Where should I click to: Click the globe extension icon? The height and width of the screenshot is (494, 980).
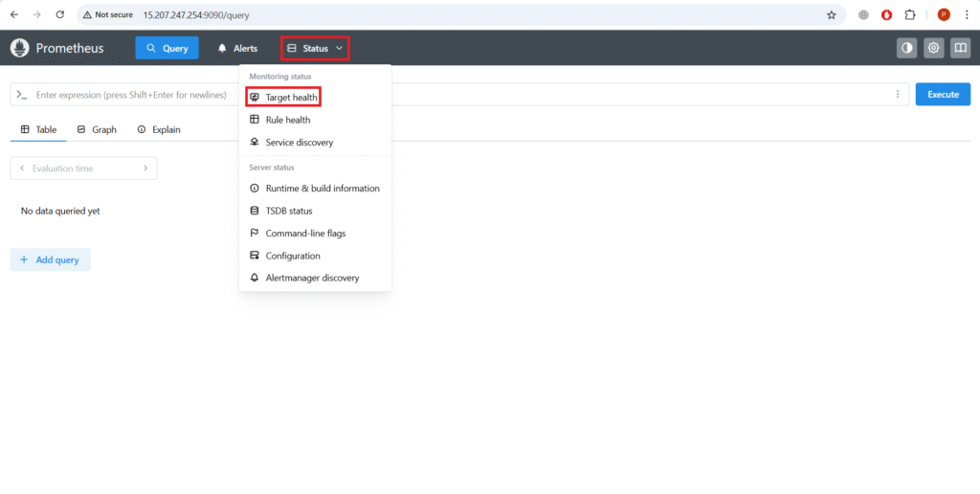pos(863,15)
